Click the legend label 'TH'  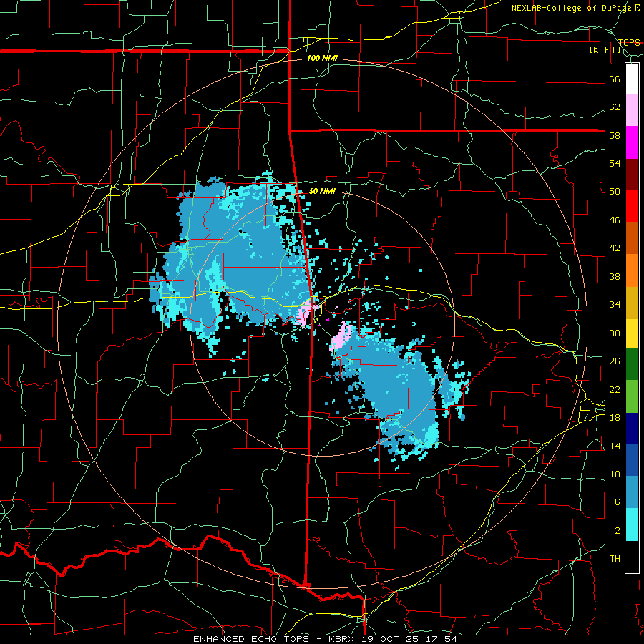tap(615, 559)
